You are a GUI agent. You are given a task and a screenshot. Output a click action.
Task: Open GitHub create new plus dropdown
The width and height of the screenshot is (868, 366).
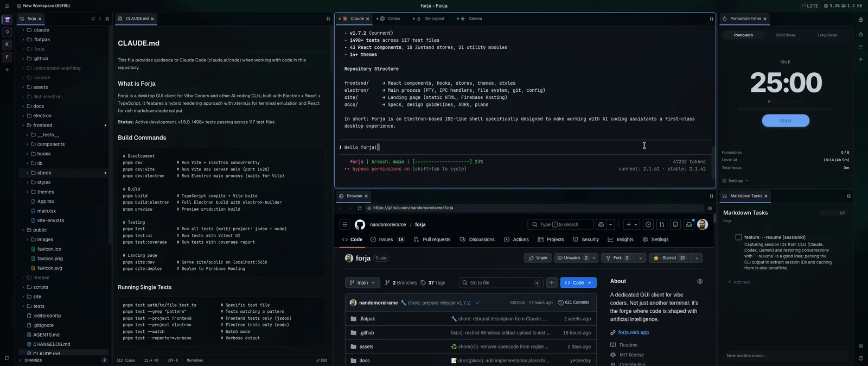(x=632, y=224)
